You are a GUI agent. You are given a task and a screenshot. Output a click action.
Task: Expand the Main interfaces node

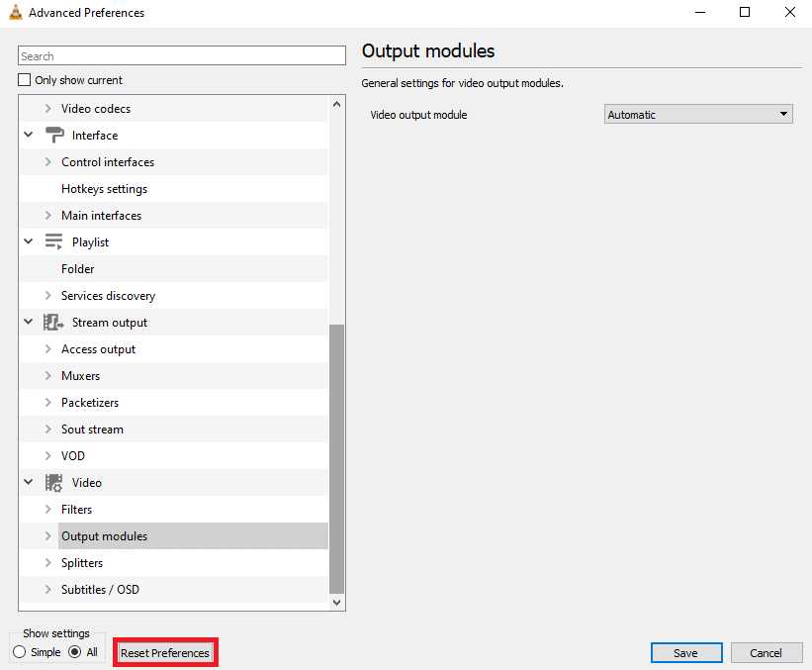point(48,215)
